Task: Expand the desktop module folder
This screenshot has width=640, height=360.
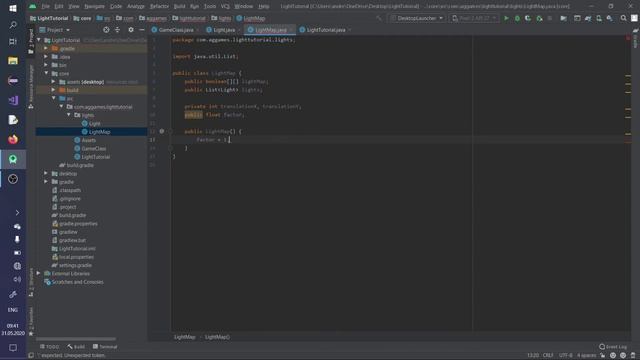Action: pos(46,173)
